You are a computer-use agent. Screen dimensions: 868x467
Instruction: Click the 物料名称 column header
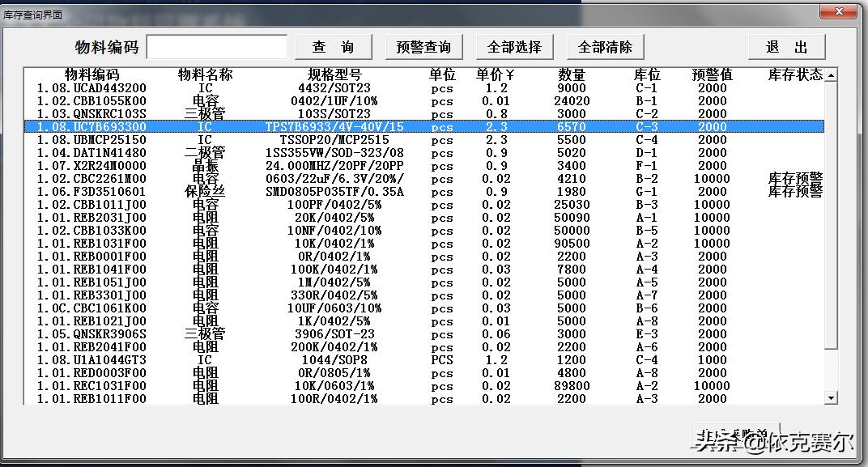click(x=204, y=74)
